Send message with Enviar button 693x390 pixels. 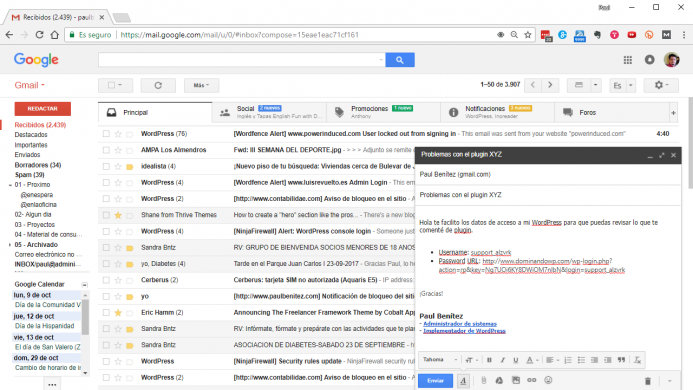click(x=435, y=381)
